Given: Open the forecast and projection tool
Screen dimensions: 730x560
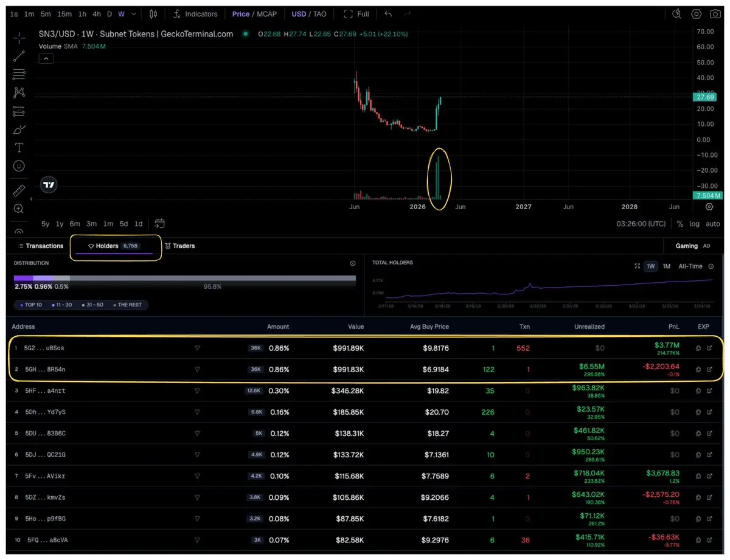Looking at the screenshot, I should coord(19,111).
